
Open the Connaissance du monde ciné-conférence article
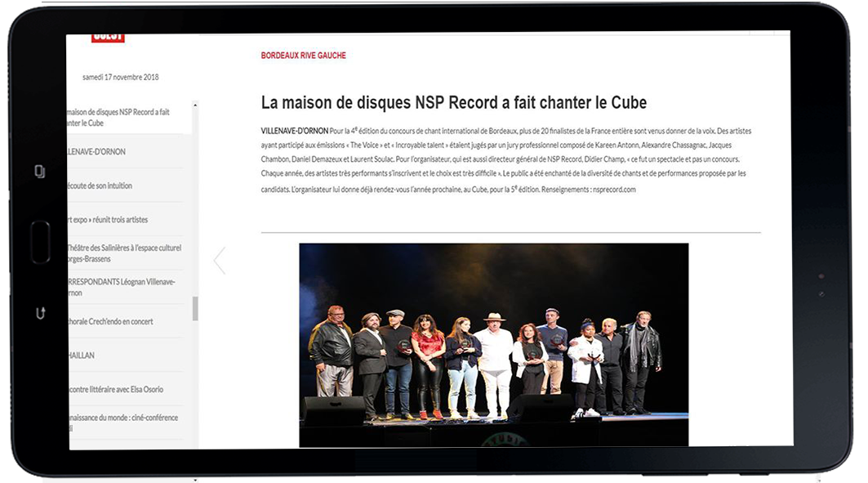click(122, 423)
